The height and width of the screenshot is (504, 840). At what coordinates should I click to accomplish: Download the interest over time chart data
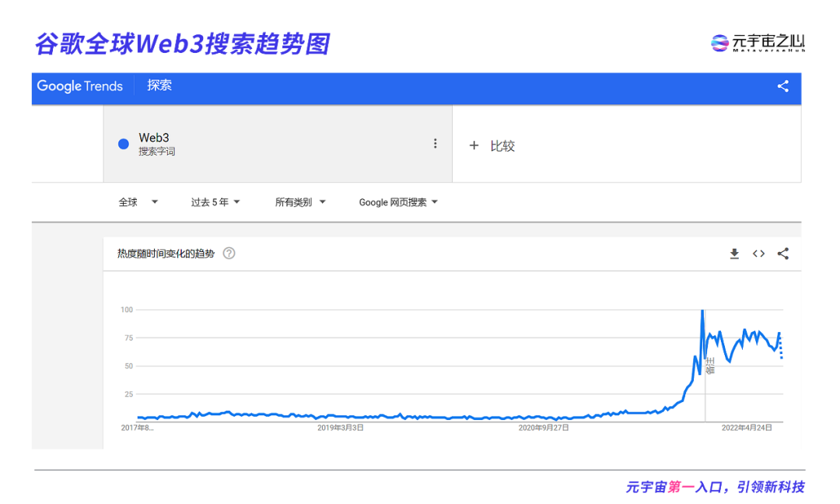tap(734, 254)
